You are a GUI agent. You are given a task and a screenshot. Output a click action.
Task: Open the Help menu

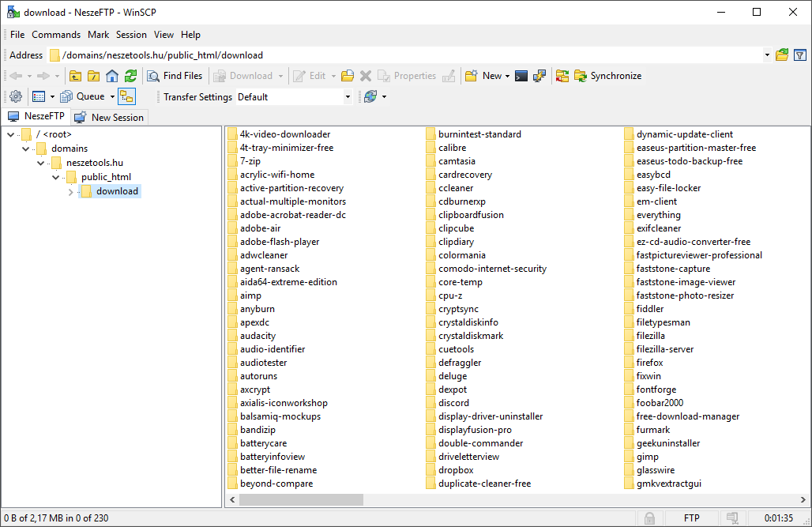coord(190,35)
